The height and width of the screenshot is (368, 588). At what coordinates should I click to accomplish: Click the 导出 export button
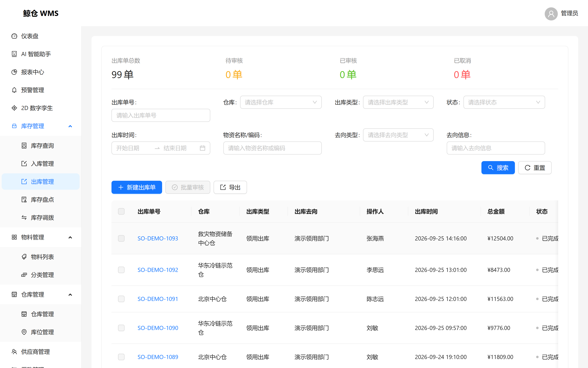pyautogui.click(x=230, y=187)
